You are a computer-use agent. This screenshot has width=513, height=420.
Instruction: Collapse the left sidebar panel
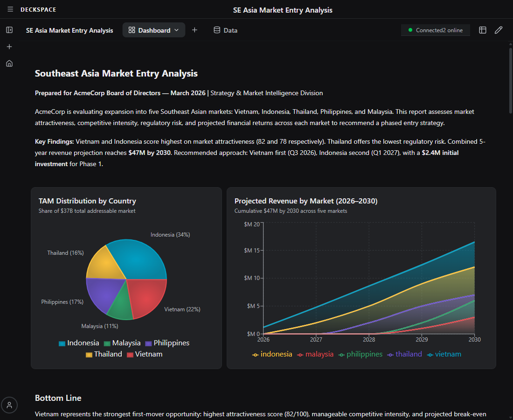click(x=9, y=30)
